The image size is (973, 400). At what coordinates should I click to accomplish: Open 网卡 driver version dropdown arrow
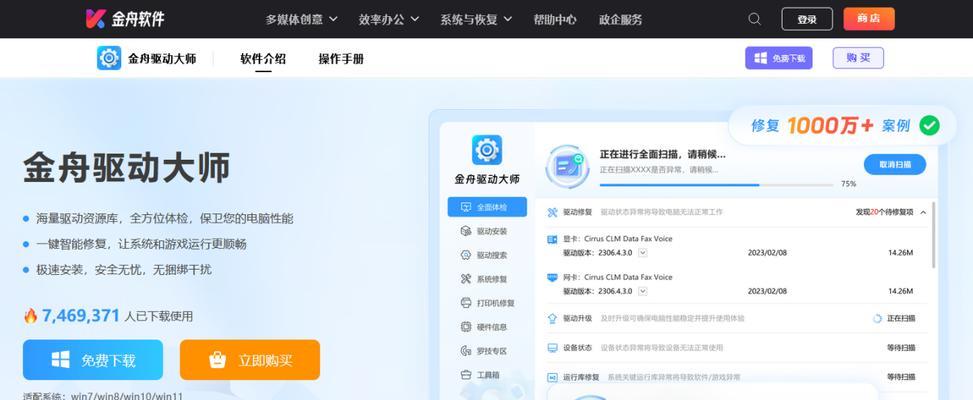(643, 291)
